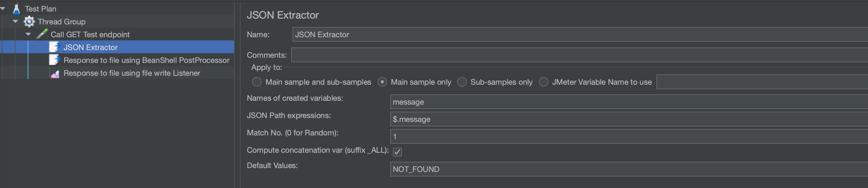Viewport: 868px width, 188px height.
Task: Select the BeanShell PostProcessor icon
Action: 55,60
